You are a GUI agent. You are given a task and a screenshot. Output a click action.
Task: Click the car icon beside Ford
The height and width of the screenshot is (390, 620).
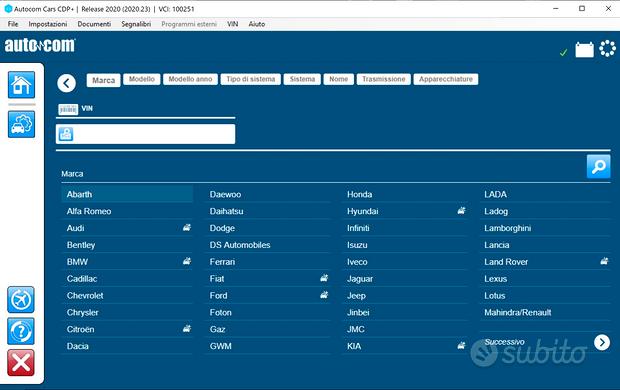[324, 295]
